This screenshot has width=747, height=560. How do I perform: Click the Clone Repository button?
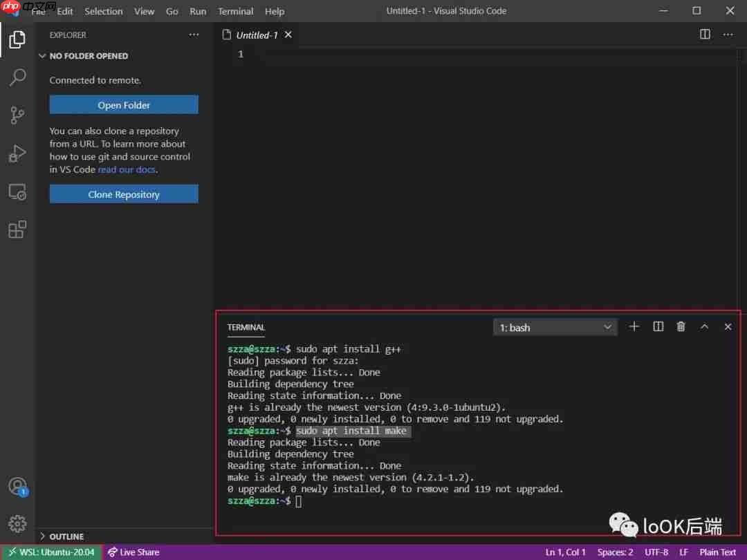[124, 194]
